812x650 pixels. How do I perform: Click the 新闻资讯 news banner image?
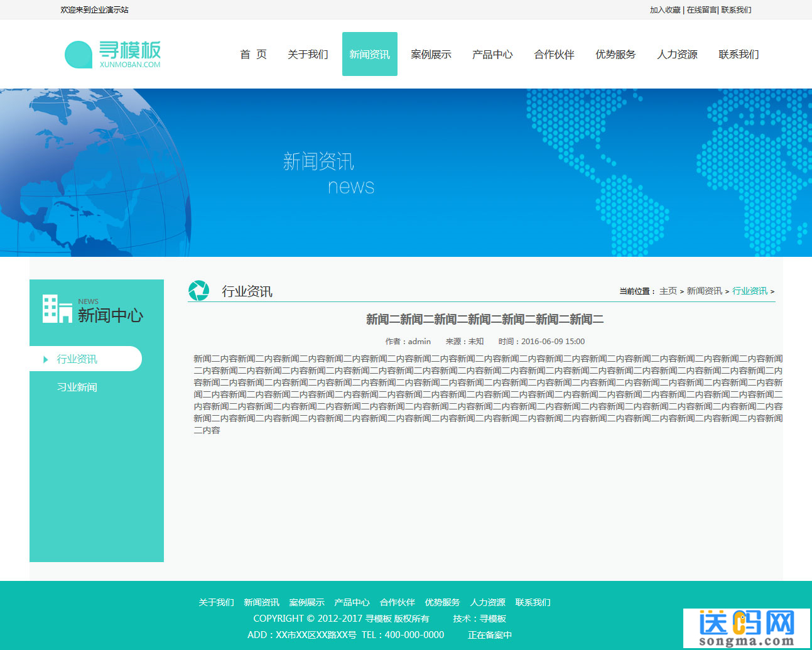coord(406,173)
